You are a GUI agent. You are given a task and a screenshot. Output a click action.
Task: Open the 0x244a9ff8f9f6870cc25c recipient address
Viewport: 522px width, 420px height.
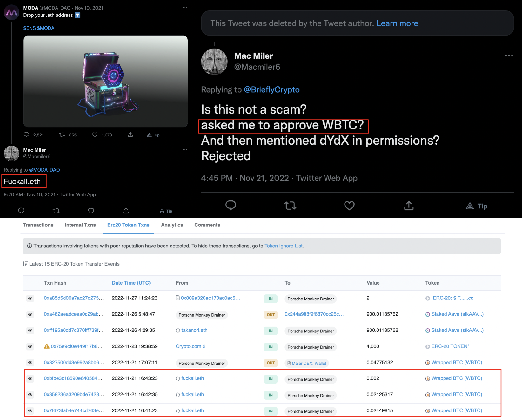(x=314, y=314)
